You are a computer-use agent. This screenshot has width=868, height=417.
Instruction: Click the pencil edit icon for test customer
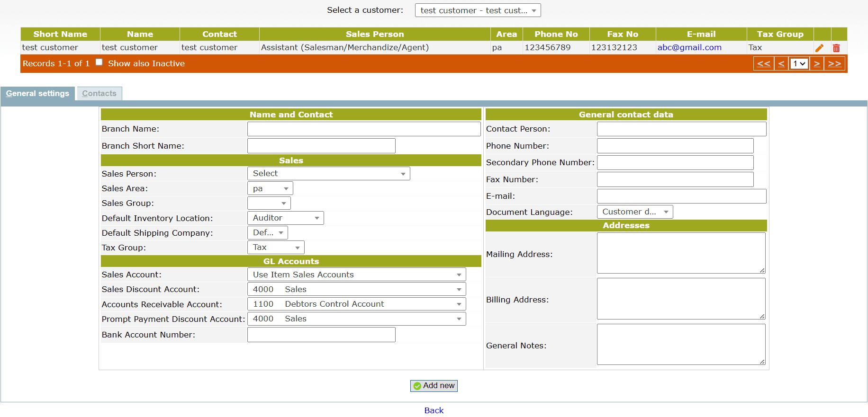[819, 48]
